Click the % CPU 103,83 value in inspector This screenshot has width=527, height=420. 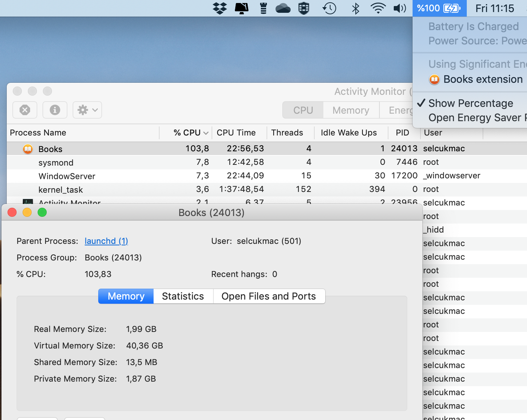pos(98,274)
